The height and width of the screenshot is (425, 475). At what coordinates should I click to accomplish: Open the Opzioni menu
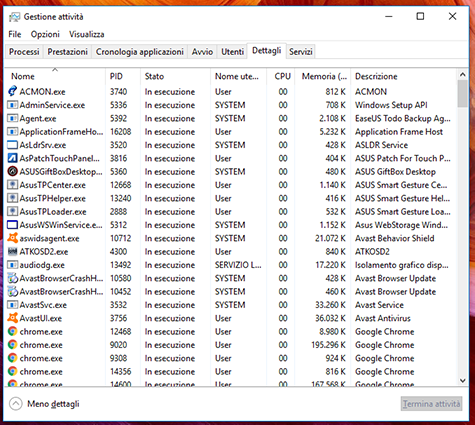pos(45,34)
